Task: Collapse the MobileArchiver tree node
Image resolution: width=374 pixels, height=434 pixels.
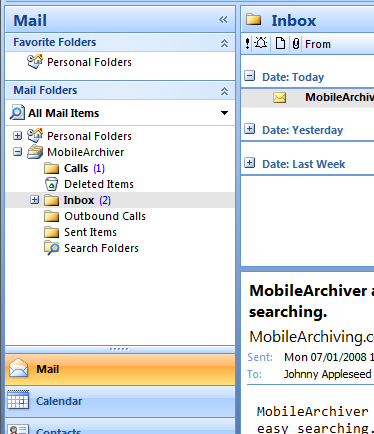Action: click(17, 152)
